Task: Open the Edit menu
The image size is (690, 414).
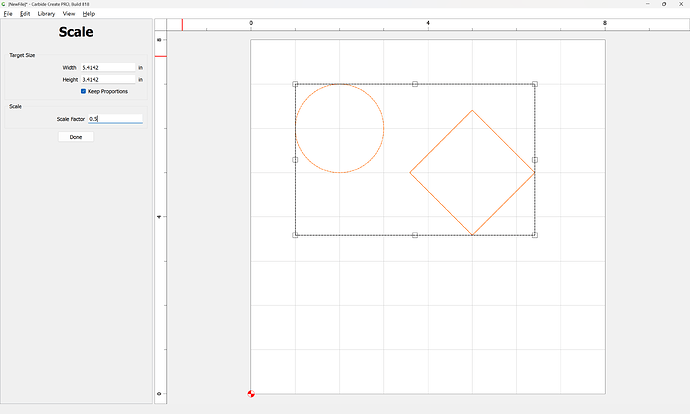Action: coord(25,14)
